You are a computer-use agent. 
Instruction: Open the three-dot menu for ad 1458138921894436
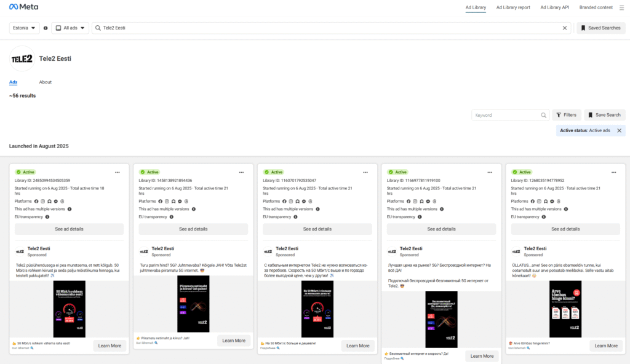coord(241,172)
